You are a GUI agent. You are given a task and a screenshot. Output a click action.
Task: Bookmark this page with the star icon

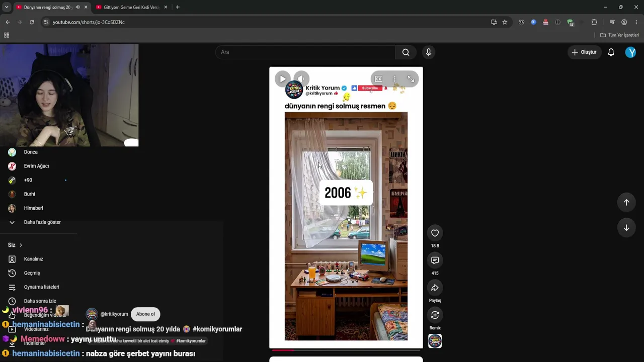point(505,22)
